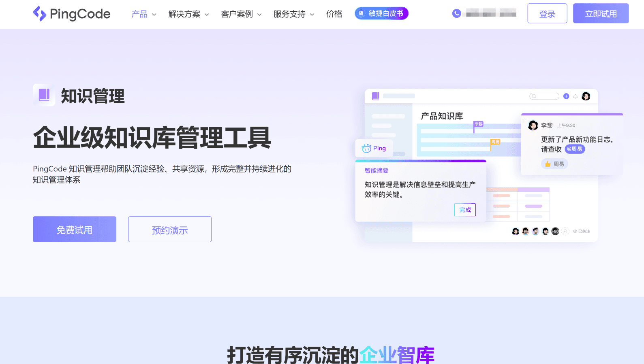Click the Ping robot assistant icon
The width and height of the screenshot is (644, 364).
(x=366, y=148)
